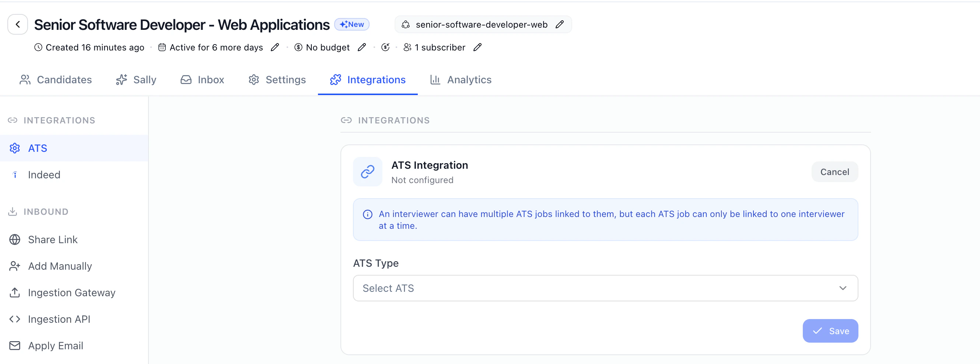
Task: Switch to the Sally tab
Action: click(x=136, y=80)
